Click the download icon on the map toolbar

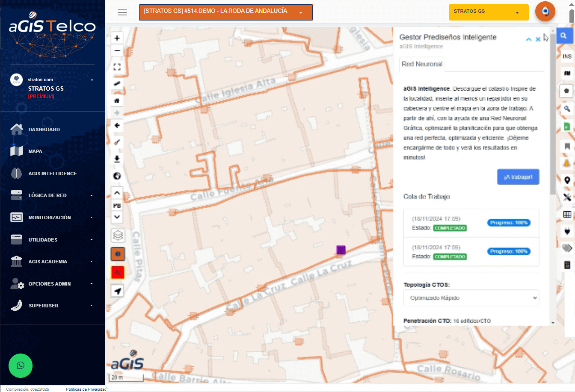[117, 159]
